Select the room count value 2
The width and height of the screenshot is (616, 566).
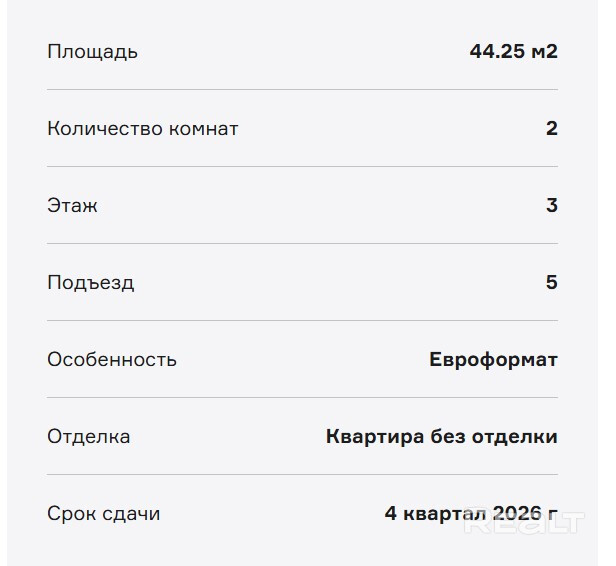point(551,128)
